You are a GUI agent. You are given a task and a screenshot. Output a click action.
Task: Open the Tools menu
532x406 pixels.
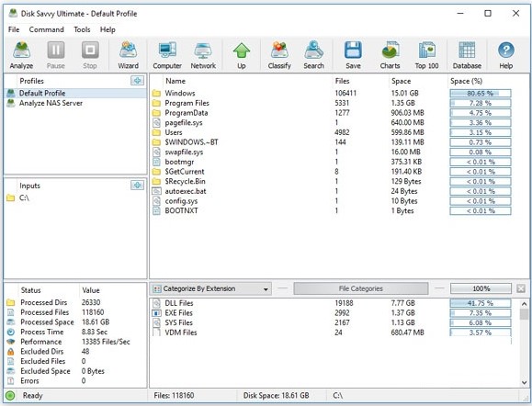82,29
